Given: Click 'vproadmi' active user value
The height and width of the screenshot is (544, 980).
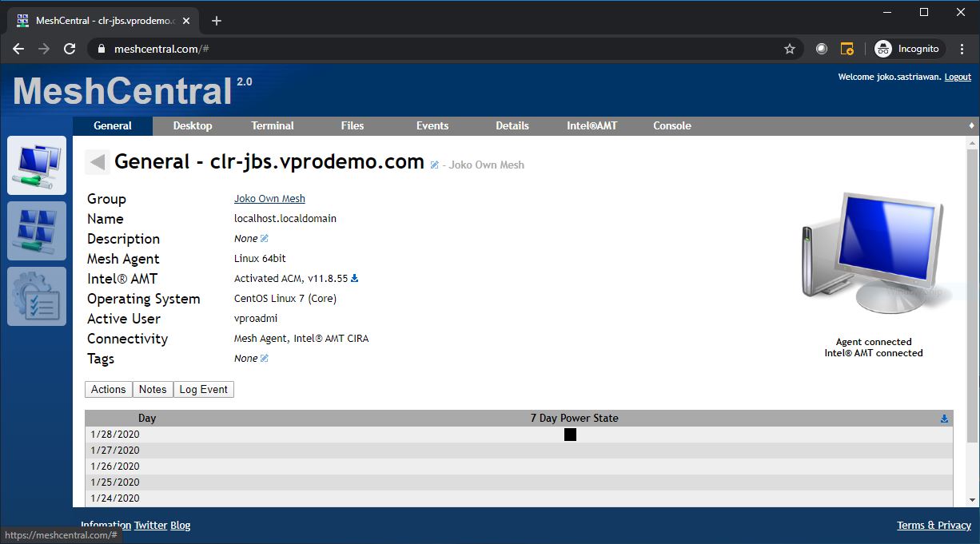Looking at the screenshot, I should point(256,318).
